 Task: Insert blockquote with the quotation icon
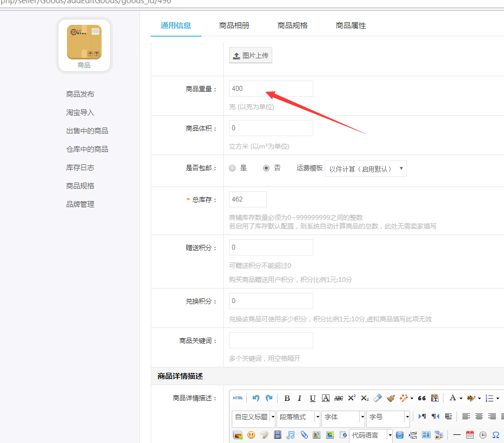pyautogui.click(x=422, y=398)
